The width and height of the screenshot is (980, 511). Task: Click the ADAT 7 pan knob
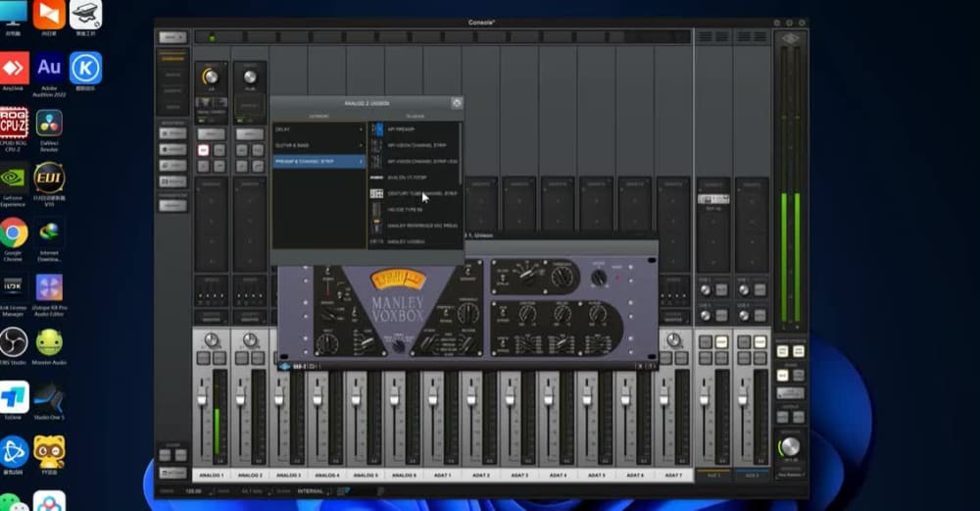coord(674,340)
